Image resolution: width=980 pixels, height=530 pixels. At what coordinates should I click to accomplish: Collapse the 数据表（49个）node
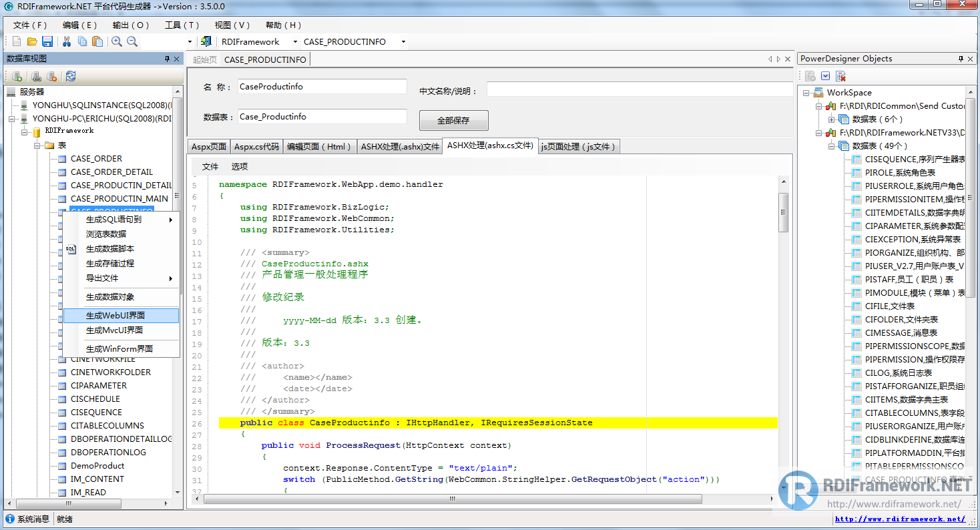tap(832, 146)
